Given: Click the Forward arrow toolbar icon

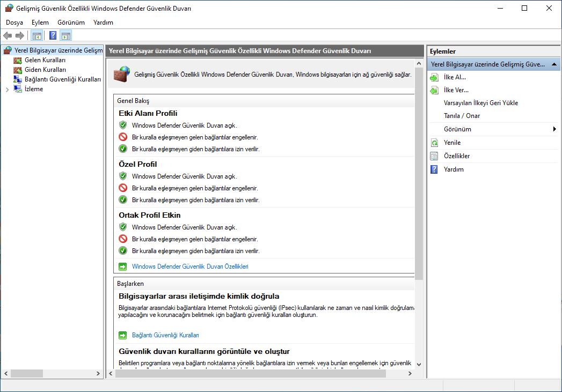Looking at the screenshot, I should (x=20, y=35).
